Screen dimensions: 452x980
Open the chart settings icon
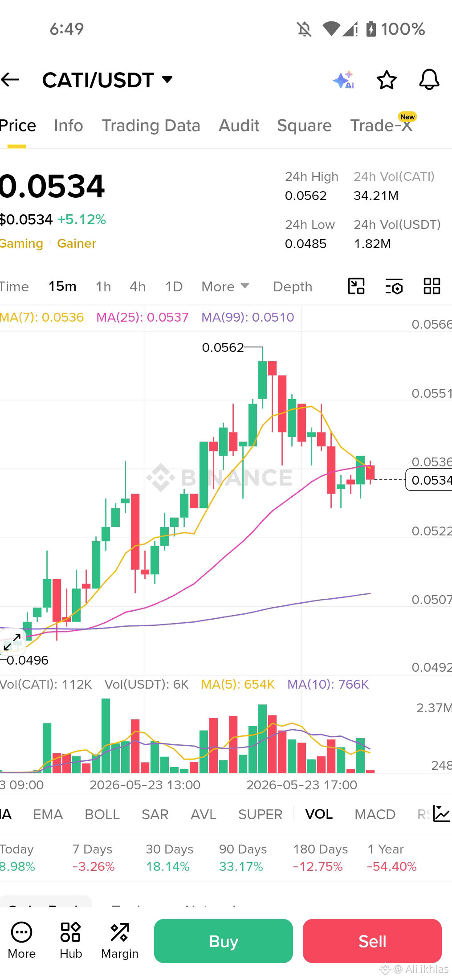pyautogui.click(x=394, y=286)
